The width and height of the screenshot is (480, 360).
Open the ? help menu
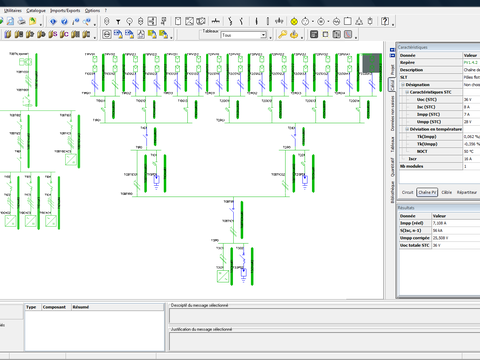(106, 11)
